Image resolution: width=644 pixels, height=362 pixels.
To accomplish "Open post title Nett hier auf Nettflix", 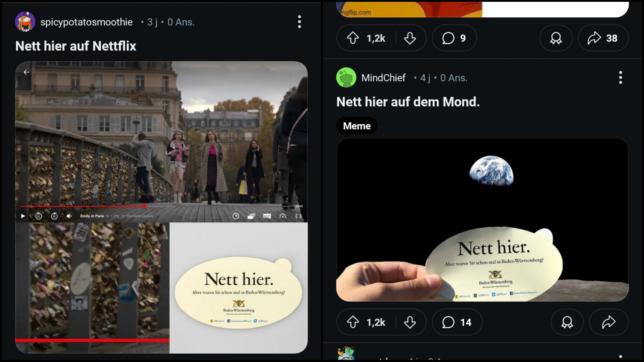I will pyautogui.click(x=76, y=46).
